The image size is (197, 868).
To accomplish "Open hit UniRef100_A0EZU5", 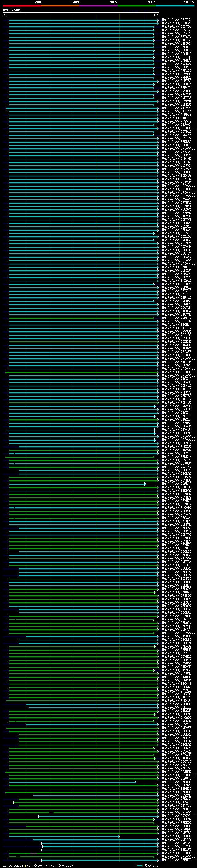I will tap(177, 447).
